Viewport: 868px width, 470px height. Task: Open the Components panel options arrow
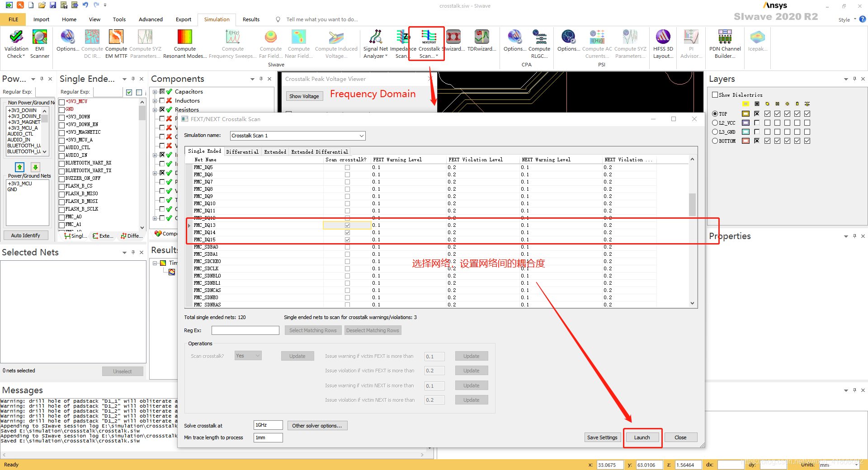click(x=252, y=79)
